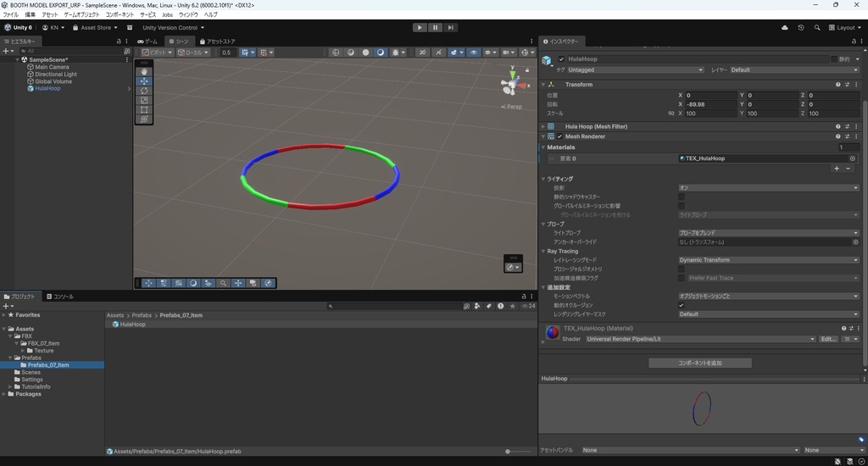Screen dimensions: 868x466
Task: Click the scene orientation gizmo
Action: pyautogui.click(x=511, y=85)
